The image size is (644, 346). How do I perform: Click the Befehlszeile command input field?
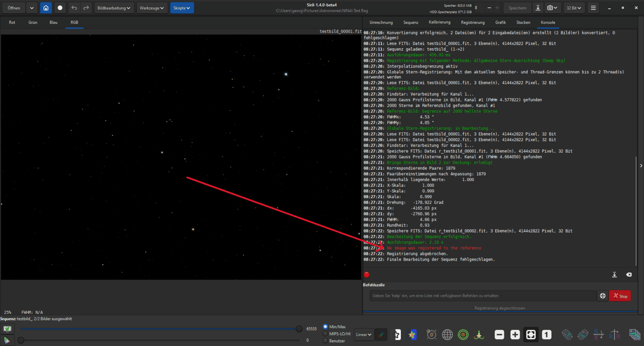click(482, 296)
